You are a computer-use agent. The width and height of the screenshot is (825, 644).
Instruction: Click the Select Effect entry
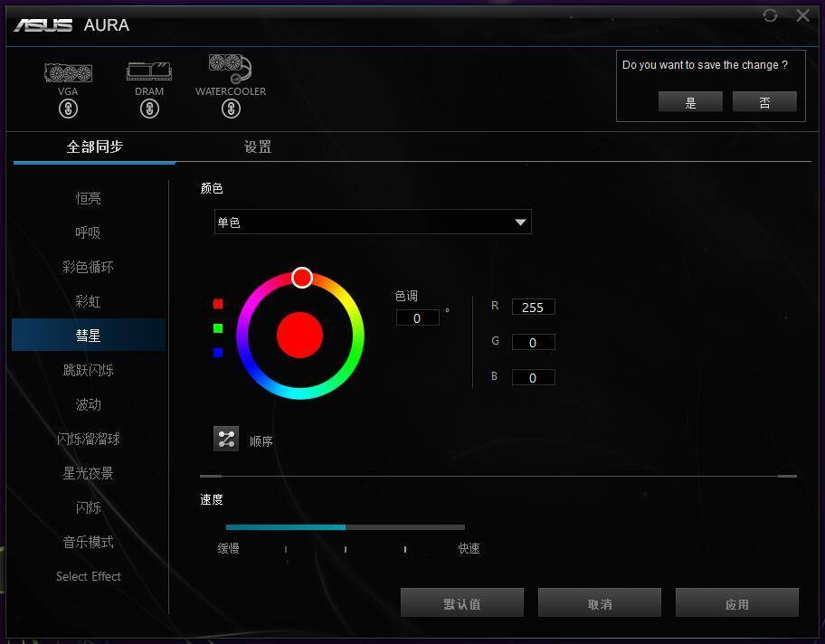(x=89, y=576)
